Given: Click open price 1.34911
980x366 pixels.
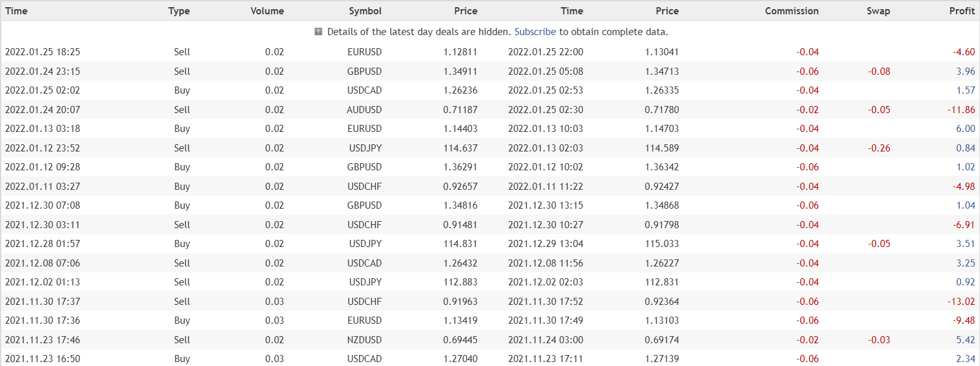Looking at the screenshot, I should point(460,72).
